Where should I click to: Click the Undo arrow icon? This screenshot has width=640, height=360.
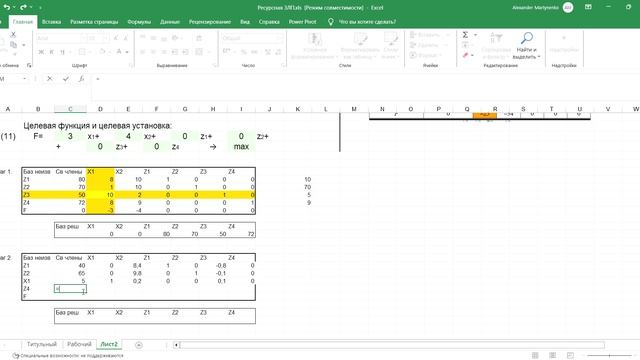point(7,7)
